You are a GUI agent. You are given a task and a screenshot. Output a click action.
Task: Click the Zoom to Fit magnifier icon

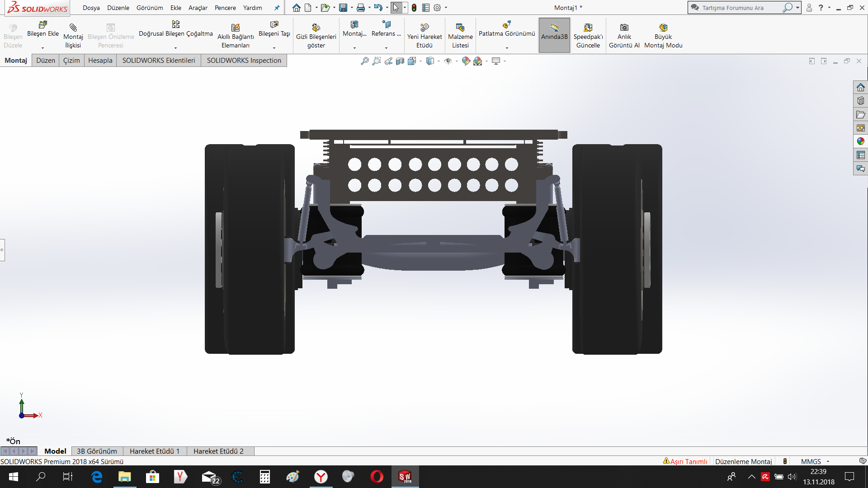pyautogui.click(x=365, y=61)
